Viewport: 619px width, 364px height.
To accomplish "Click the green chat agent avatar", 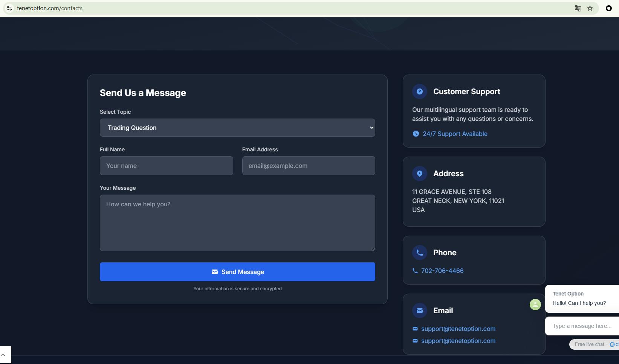I will click(x=535, y=305).
